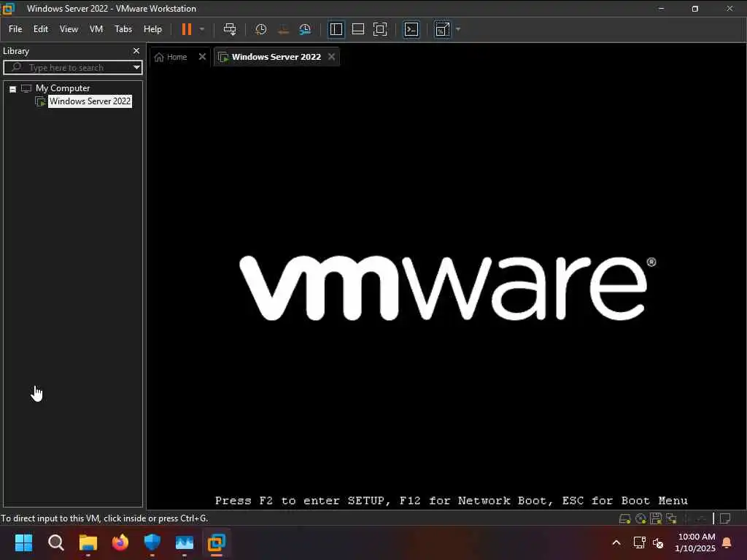Screen dimensions: 747x560
Task: Enter full screen mode
Action: point(379,29)
